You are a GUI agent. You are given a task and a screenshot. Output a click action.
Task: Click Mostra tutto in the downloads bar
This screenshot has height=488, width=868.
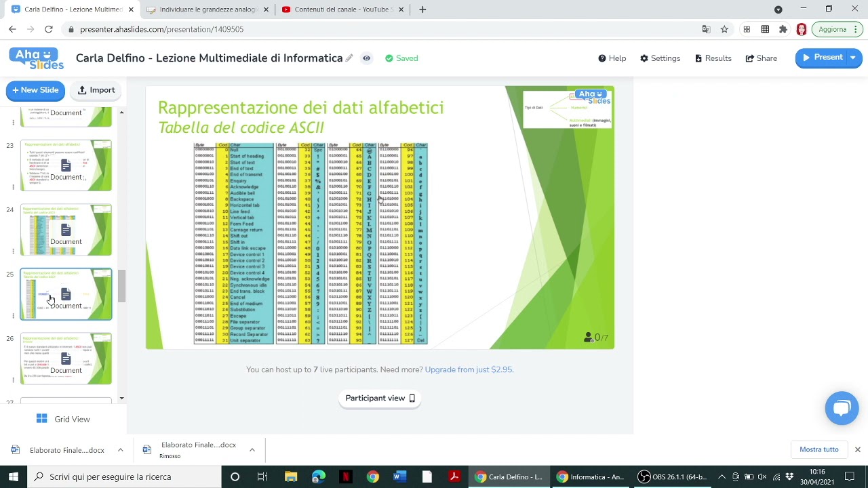click(818, 449)
